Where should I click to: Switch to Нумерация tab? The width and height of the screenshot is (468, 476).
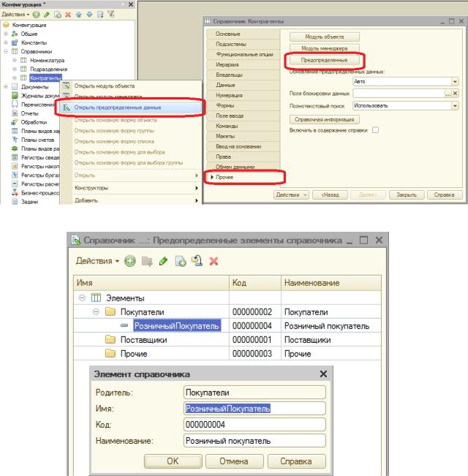(x=243, y=95)
